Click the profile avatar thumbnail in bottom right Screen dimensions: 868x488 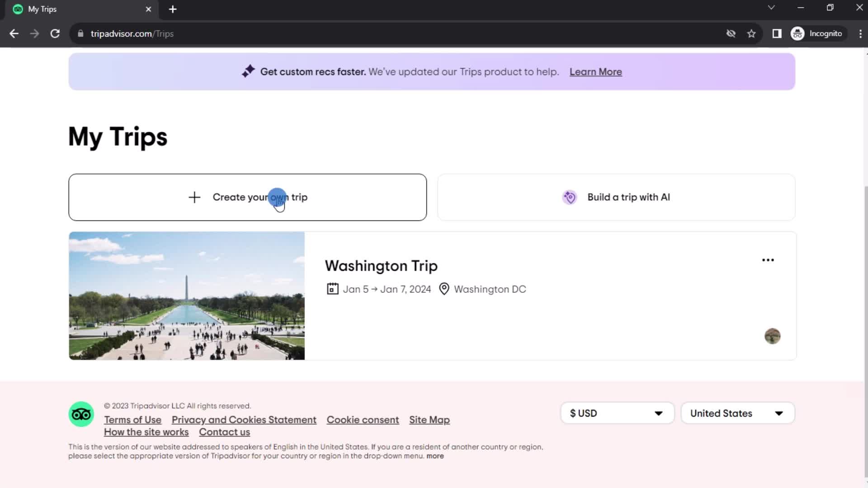coord(773,336)
